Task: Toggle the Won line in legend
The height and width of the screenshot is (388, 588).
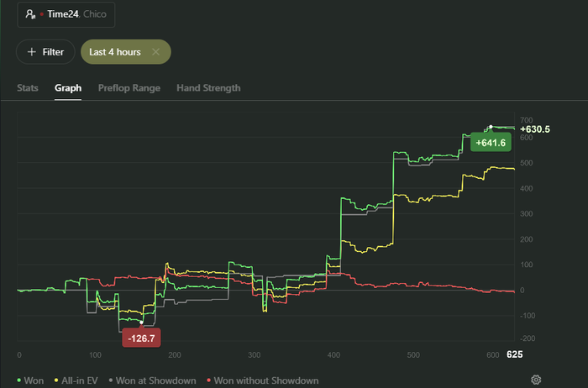Action: tap(30, 380)
